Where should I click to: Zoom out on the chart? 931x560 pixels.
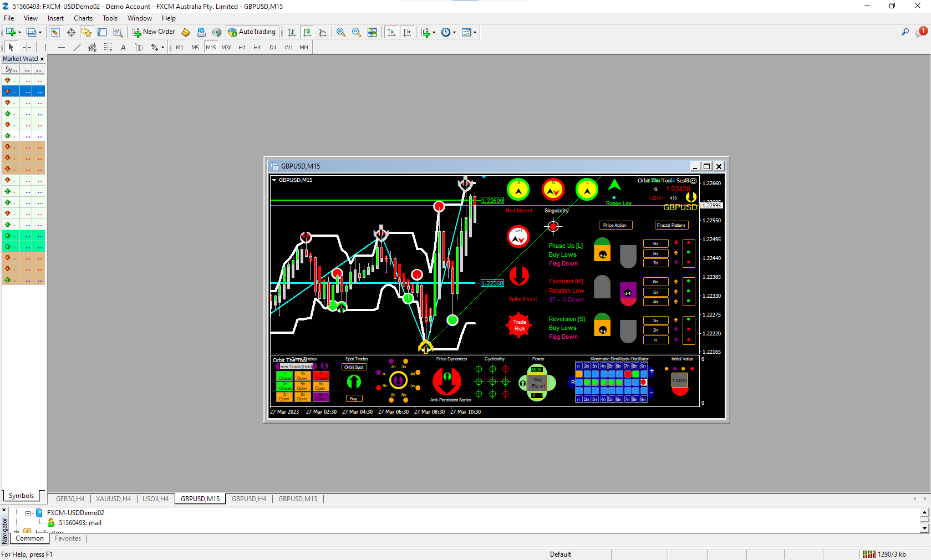(357, 32)
